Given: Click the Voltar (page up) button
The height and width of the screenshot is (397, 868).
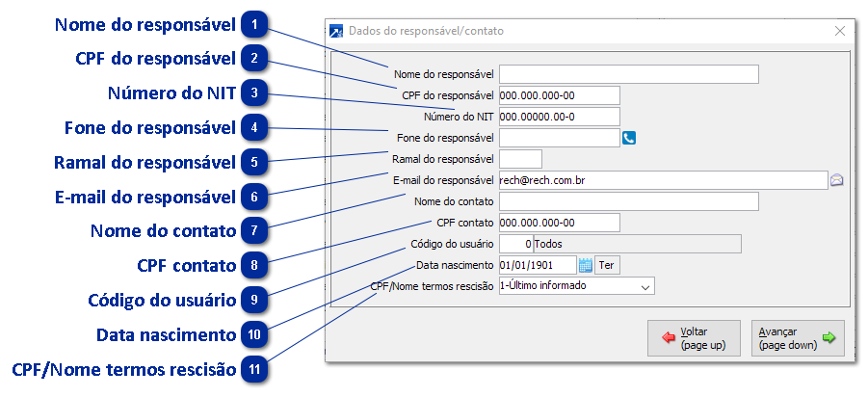Looking at the screenshot, I should pyautogui.click(x=694, y=338).
